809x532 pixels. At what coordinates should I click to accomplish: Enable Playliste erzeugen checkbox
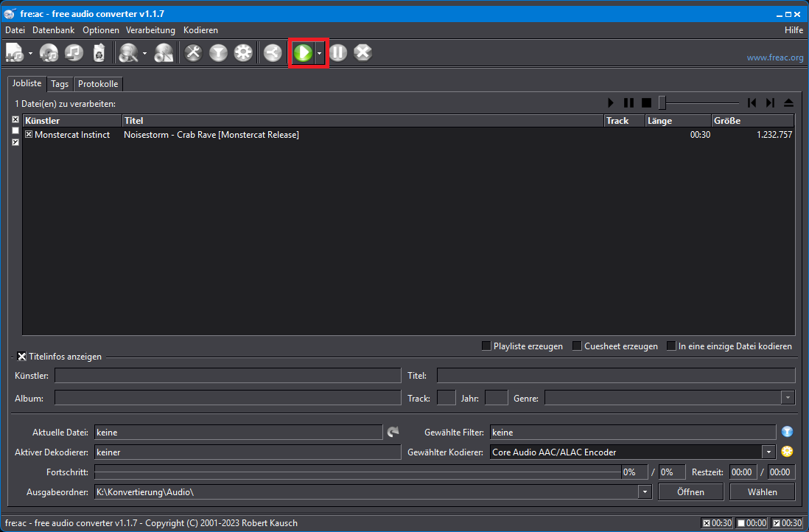click(486, 346)
